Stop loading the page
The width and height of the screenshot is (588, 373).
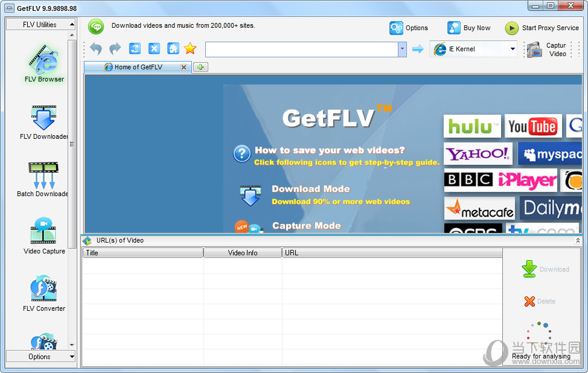click(154, 49)
